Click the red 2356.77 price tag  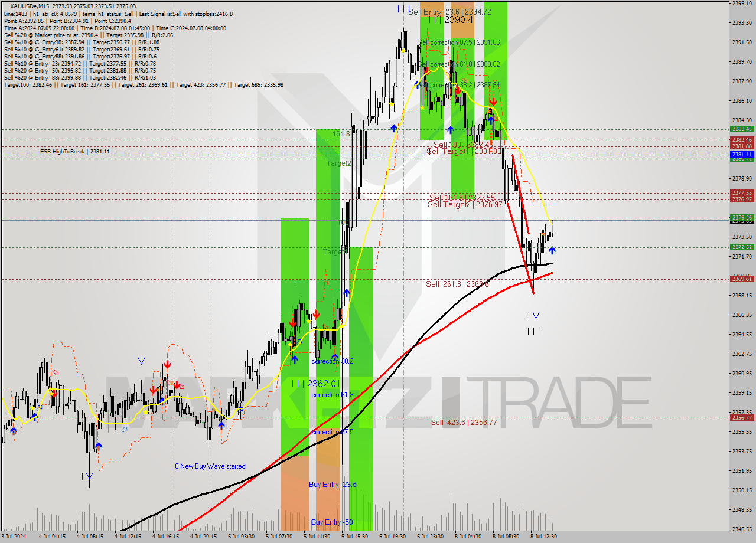(742, 417)
